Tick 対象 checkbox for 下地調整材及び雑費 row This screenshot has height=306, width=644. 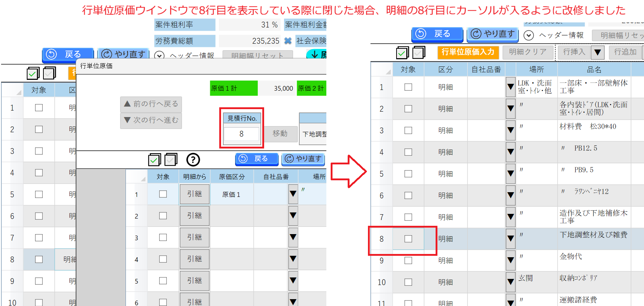click(x=408, y=239)
